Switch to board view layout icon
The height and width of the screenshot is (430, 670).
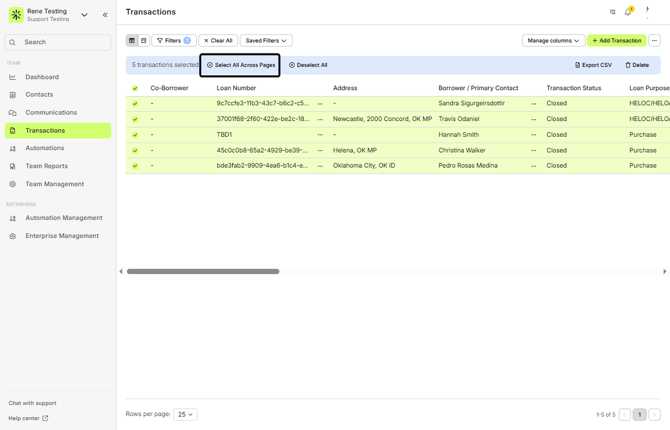(x=144, y=41)
